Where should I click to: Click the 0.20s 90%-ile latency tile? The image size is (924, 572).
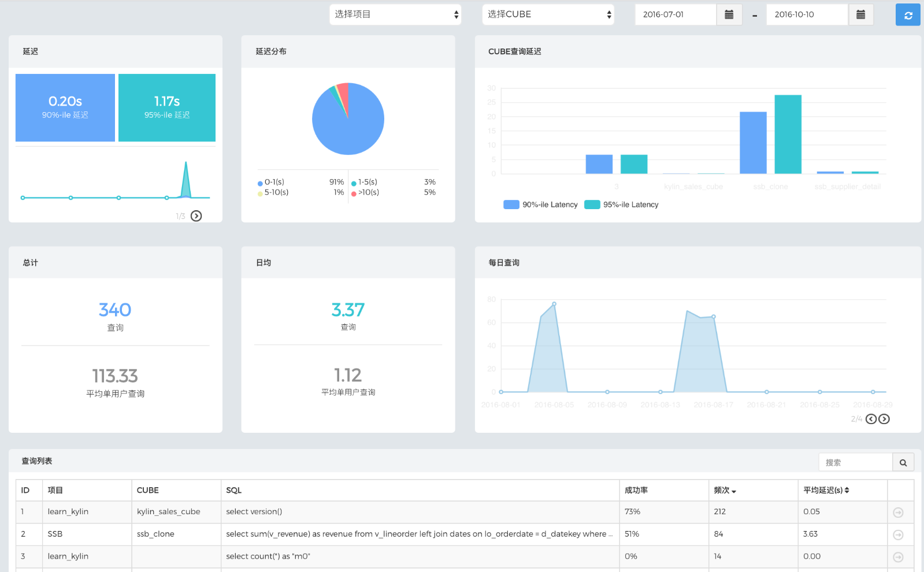65,107
